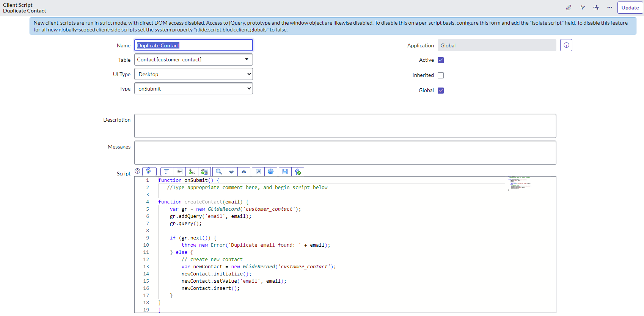Click the format code icon in the script toolbar
Screen dimensions: 644x316
tap(179, 172)
